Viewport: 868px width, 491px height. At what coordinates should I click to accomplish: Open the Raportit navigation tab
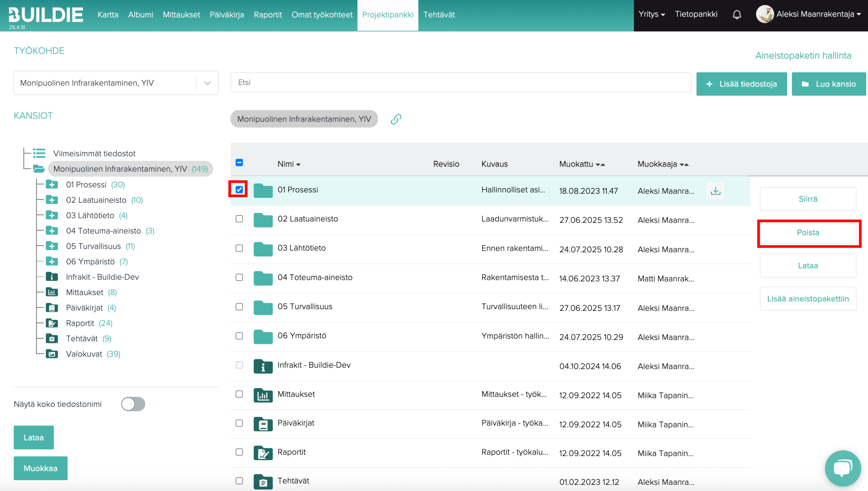pyautogui.click(x=268, y=14)
